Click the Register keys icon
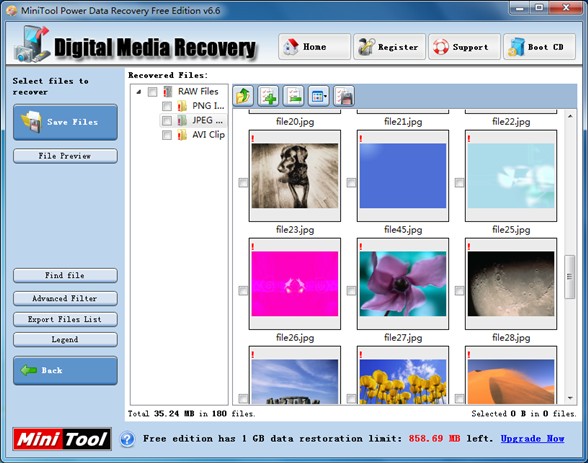 click(x=366, y=47)
